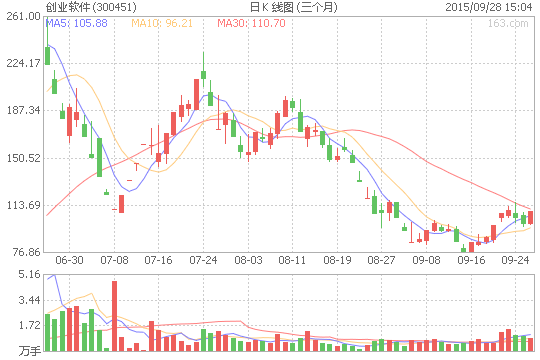Click the chart title 日K线图(三个月)
Image resolution: width=540 pixels, height=360 pixels.
coord(294,7)
